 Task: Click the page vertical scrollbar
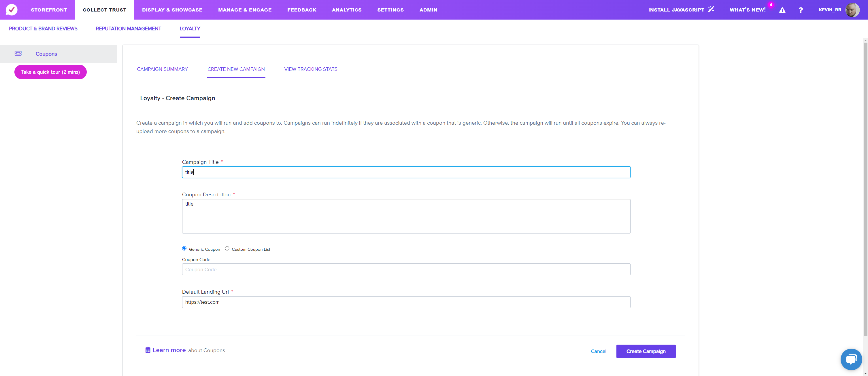point(865,189)
